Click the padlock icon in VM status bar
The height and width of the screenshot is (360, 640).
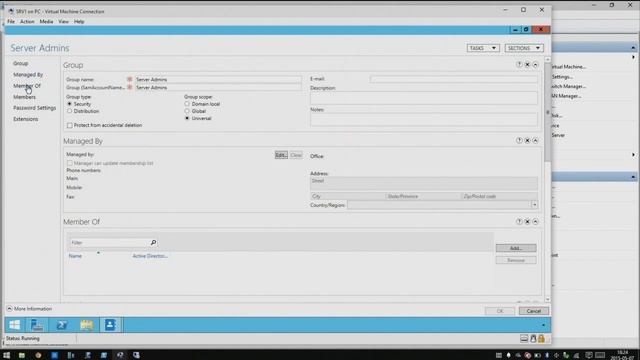[x=541, y=338]
